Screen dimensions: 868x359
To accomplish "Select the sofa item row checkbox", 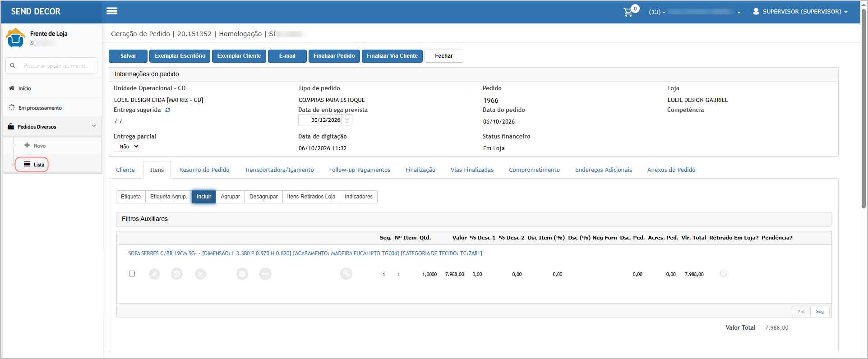I will [x=132, y=273].
